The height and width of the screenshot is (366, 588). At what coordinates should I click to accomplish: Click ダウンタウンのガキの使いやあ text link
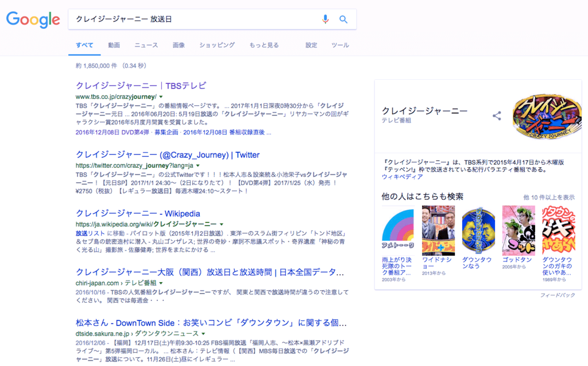[557, 266]
